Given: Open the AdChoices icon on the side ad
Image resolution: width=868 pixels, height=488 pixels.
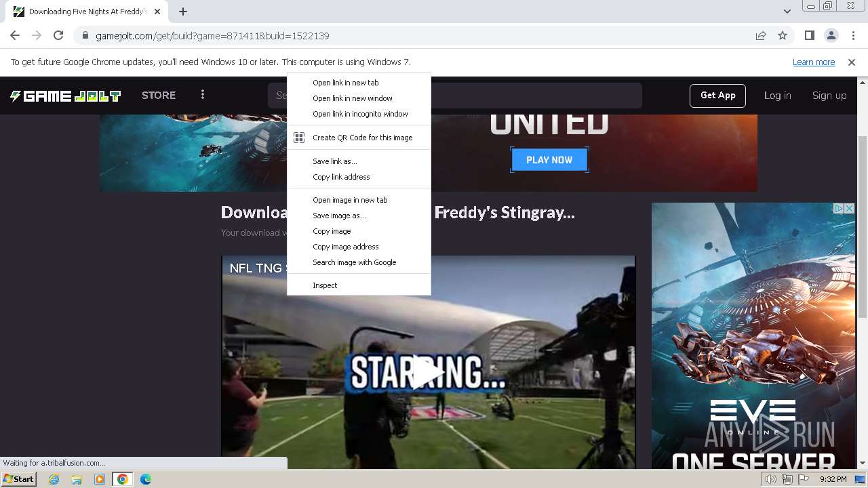Looking at the screenshot, I should click(x=839, y=209).
